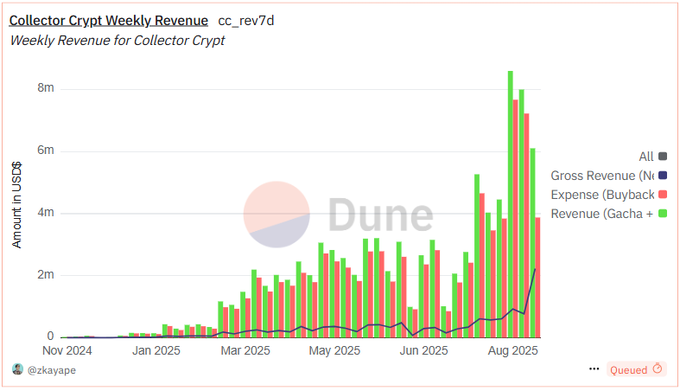Open the Collector Crypt Weekly Revenue title link
This screenshot has width=680, height=391.
(108, 20)
